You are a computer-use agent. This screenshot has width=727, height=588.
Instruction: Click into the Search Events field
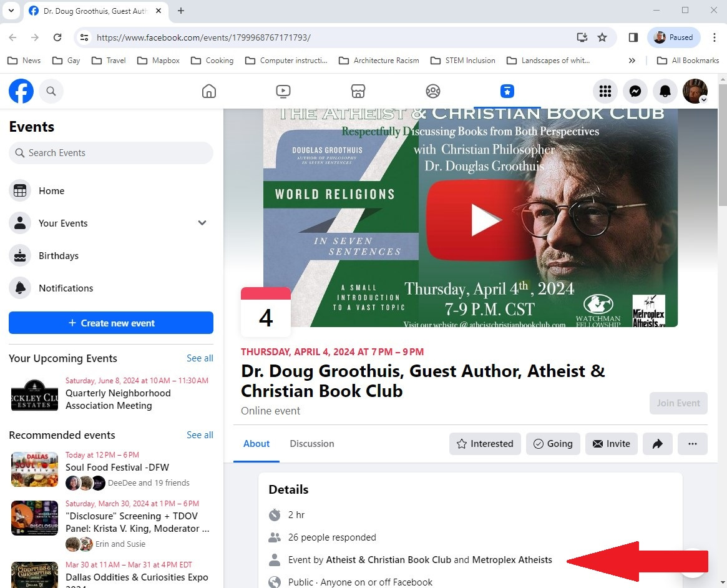111,152
